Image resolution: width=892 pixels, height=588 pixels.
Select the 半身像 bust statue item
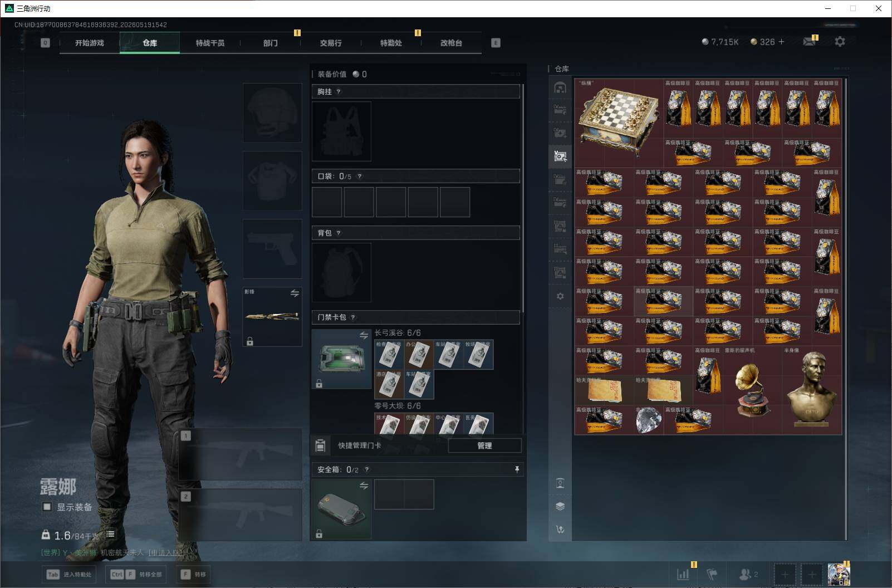tap(812, 390)
